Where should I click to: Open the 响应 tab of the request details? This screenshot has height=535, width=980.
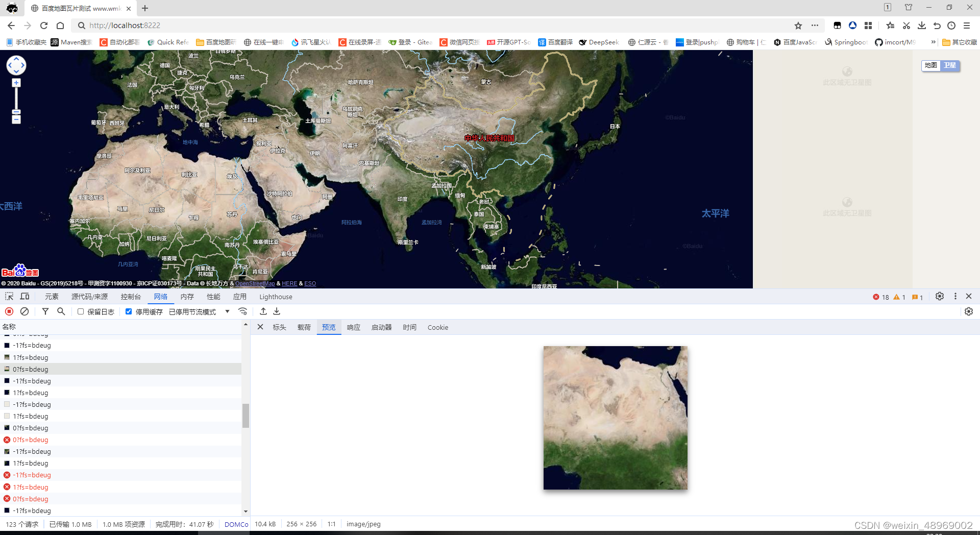[353, 327]
